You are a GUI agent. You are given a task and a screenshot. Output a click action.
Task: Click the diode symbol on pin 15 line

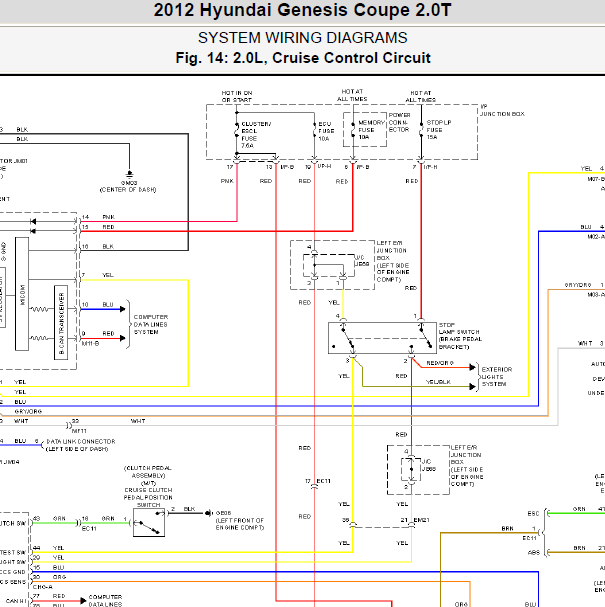click(33, 231)
